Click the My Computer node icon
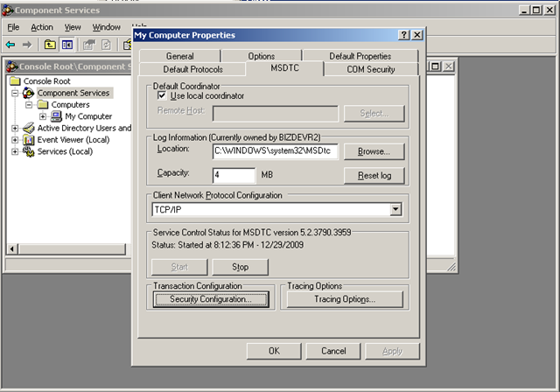 (x=56, y=116)
